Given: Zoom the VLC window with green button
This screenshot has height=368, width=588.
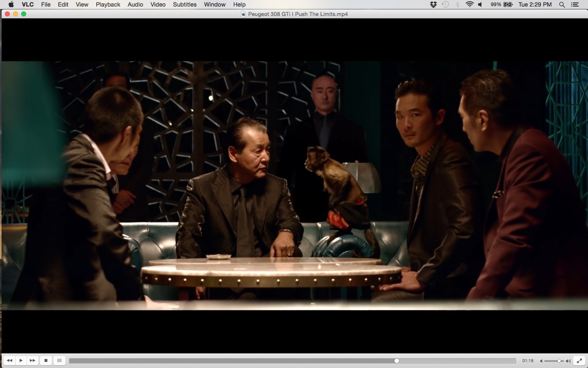Looking at the screenshot, I should click(24, 14).
